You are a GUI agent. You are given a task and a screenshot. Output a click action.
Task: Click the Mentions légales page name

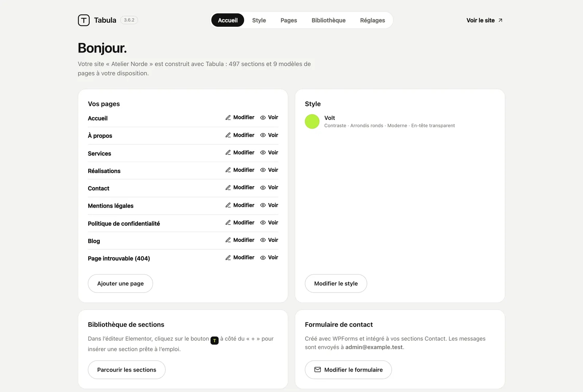click(111, 206)
